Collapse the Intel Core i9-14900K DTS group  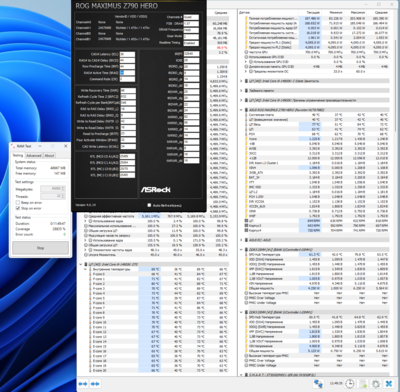(x=81, y=264)
